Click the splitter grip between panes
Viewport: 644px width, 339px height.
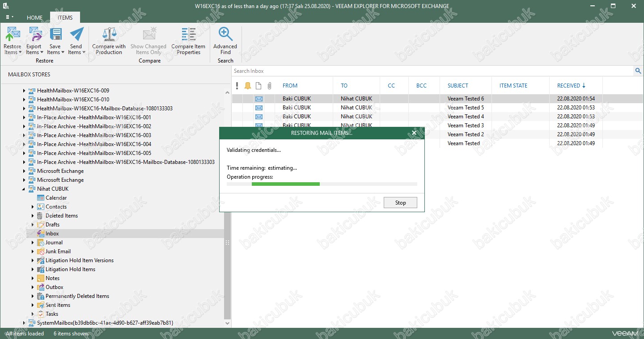pyautogui.click(x=227, y=243)
